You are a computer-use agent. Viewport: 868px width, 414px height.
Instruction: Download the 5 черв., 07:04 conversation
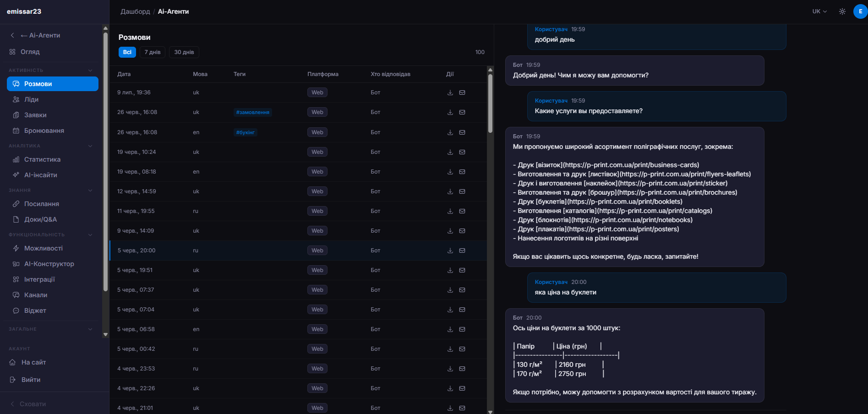pyautogui.click(x=450, y=310)
